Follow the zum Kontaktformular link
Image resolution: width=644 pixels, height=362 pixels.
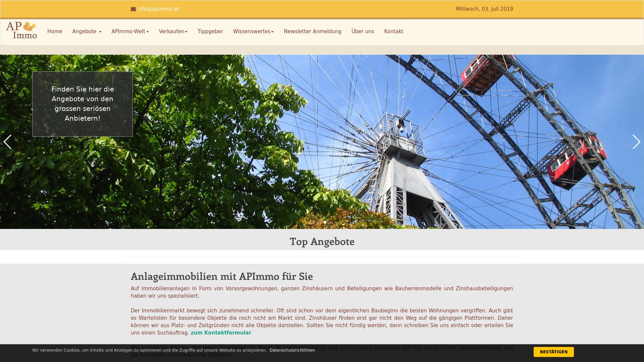coord(221,333)
